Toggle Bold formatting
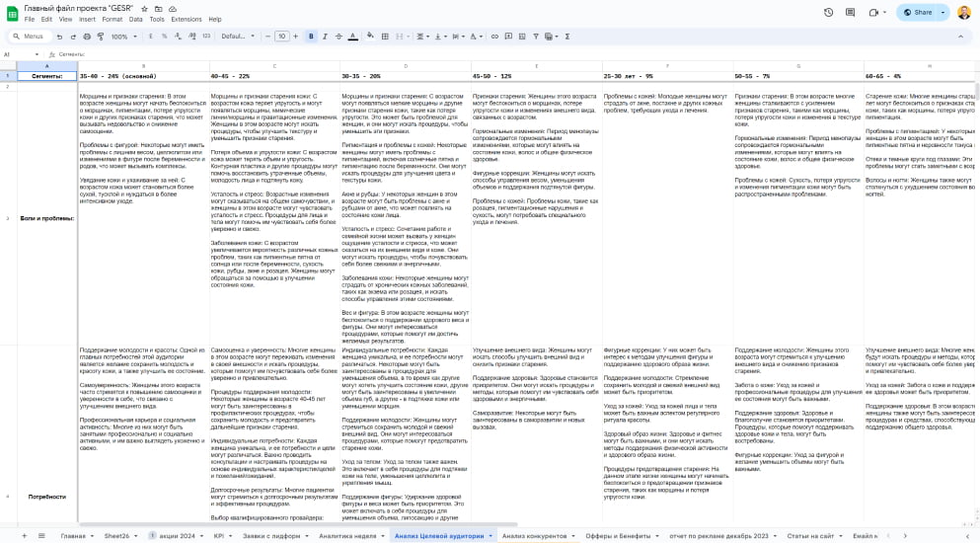This screenshot has width=980, height=543. click(311, 37)
